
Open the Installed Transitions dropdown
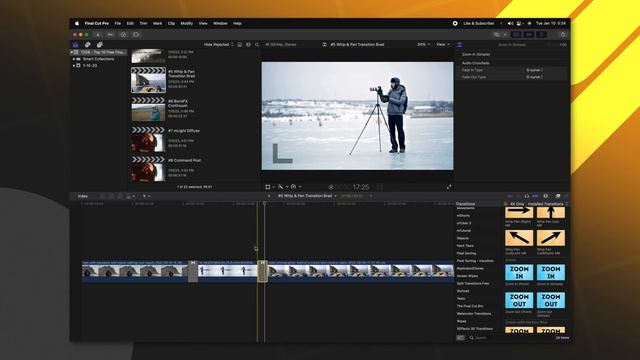coord(547,204)
